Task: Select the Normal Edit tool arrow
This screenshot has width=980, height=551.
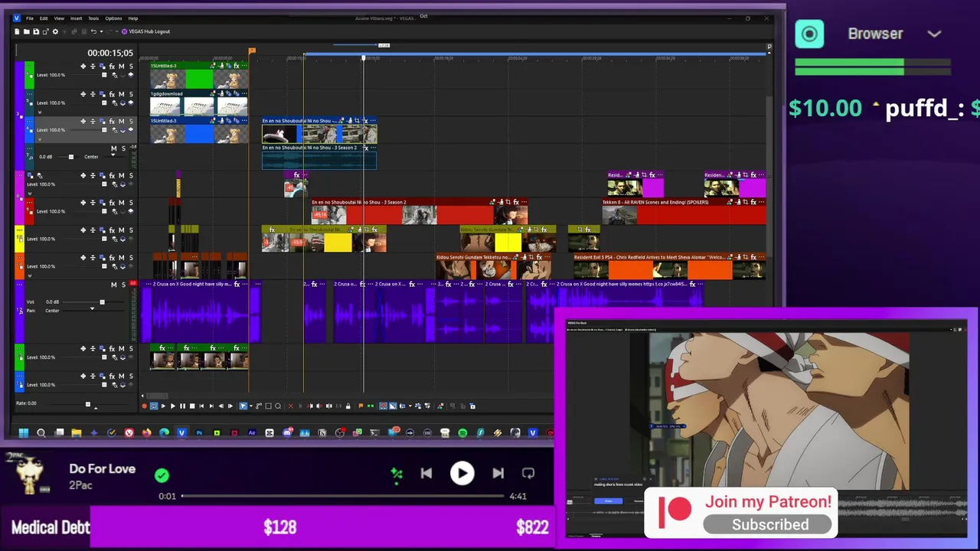Action: point(243,406)
